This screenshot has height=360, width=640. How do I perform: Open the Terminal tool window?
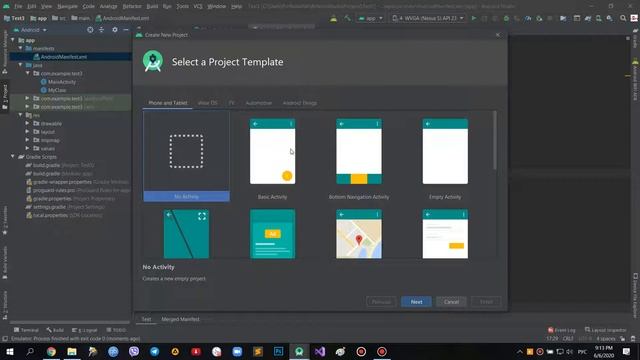click(x=26, y=330)
